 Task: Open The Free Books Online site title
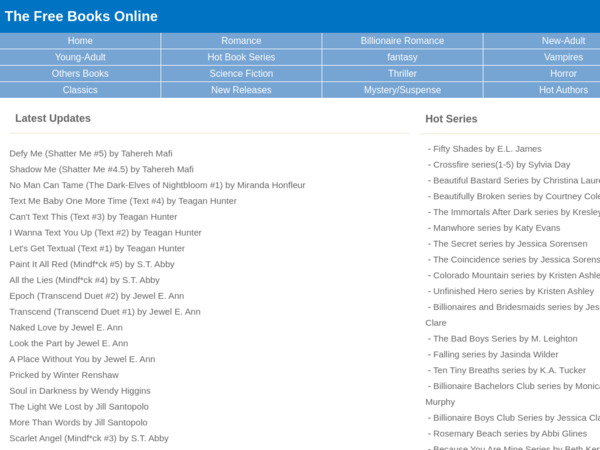coord(81,16)
